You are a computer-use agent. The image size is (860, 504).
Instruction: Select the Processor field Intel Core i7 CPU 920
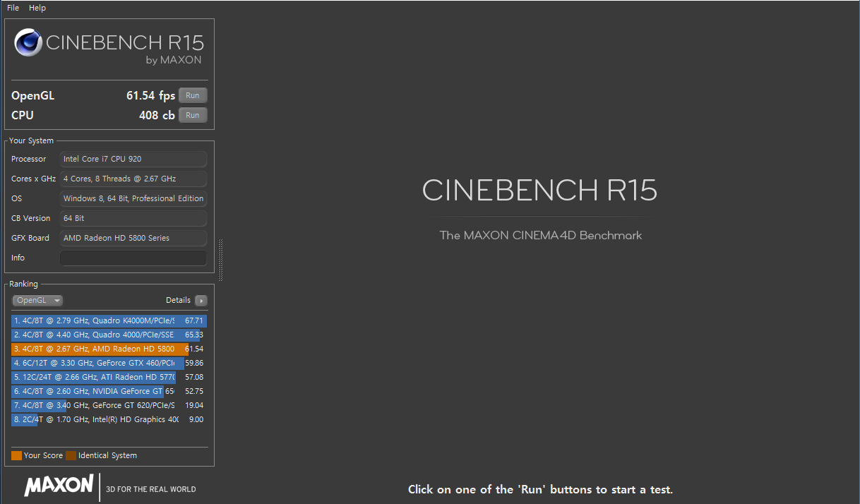click(x=133, y=159)
